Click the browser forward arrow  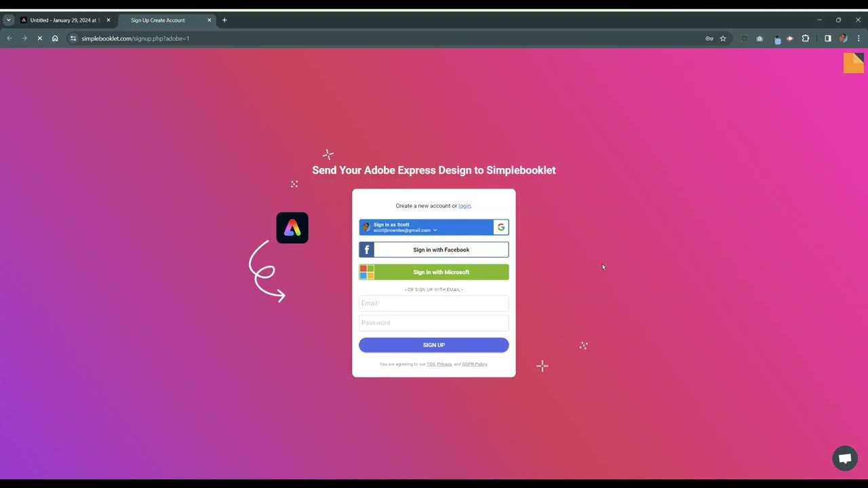[x=24, y=39]
